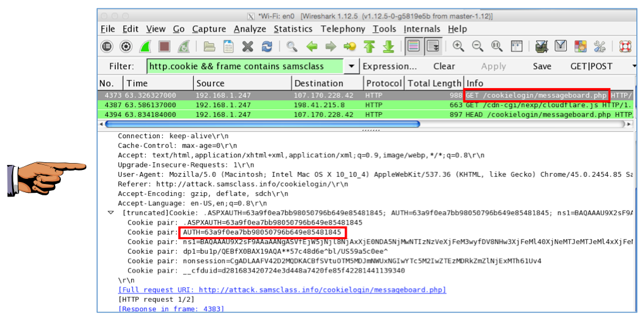Go forward in packet history arrow

[x=331, y=46]
